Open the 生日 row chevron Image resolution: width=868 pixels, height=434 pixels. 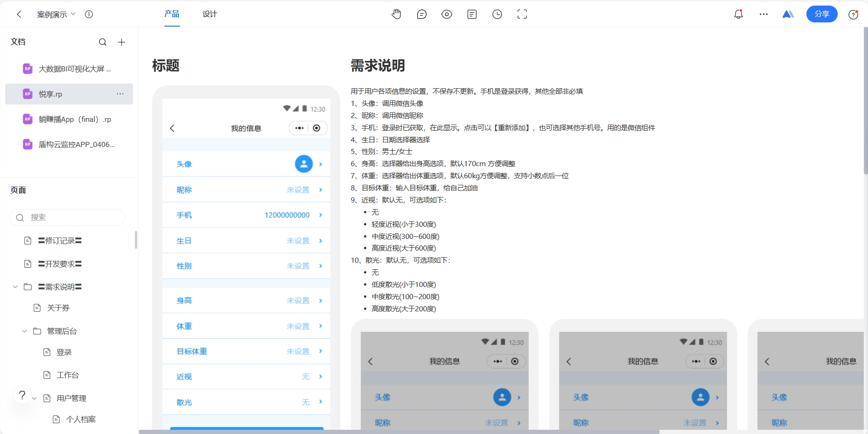[x=321, y=241]
